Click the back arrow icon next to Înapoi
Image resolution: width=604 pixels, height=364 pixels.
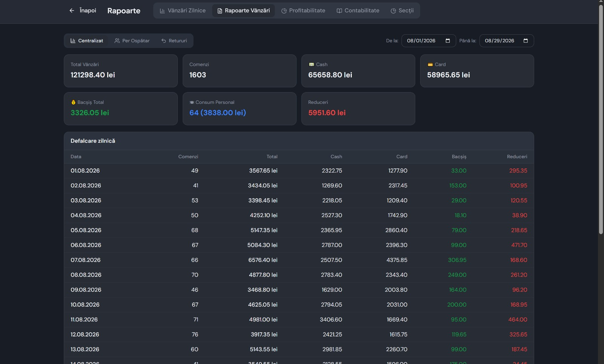click(72, 11)
